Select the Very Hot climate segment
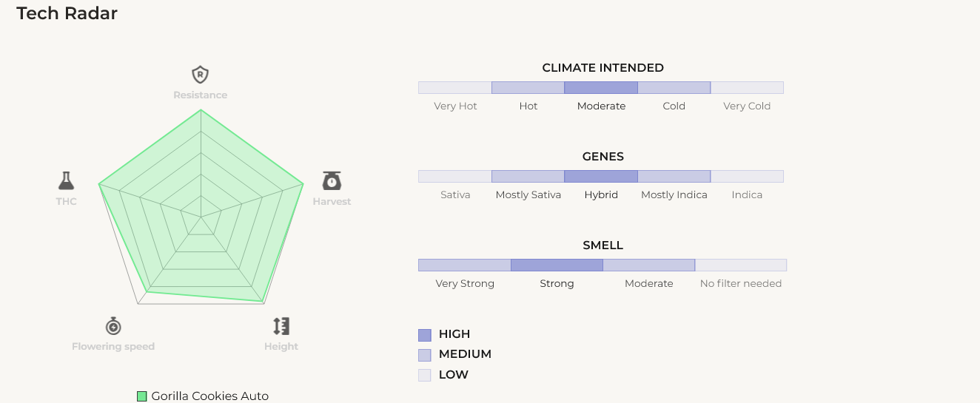980x403 pixels. coord(455,88)
